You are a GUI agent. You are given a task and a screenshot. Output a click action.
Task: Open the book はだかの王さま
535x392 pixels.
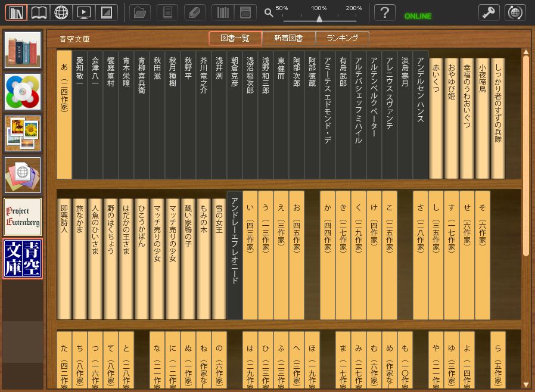click(x=126, y=259)
